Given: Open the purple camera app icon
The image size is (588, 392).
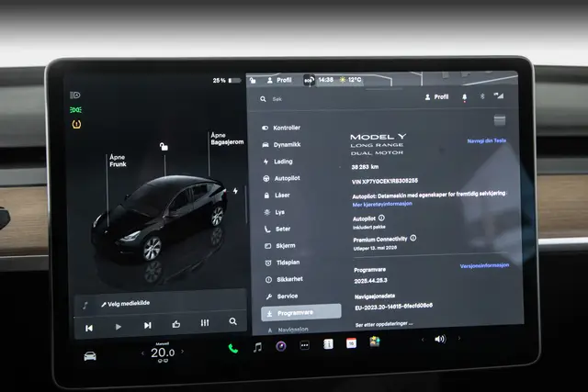Looking at the screenshot, I should coord(281,346).
